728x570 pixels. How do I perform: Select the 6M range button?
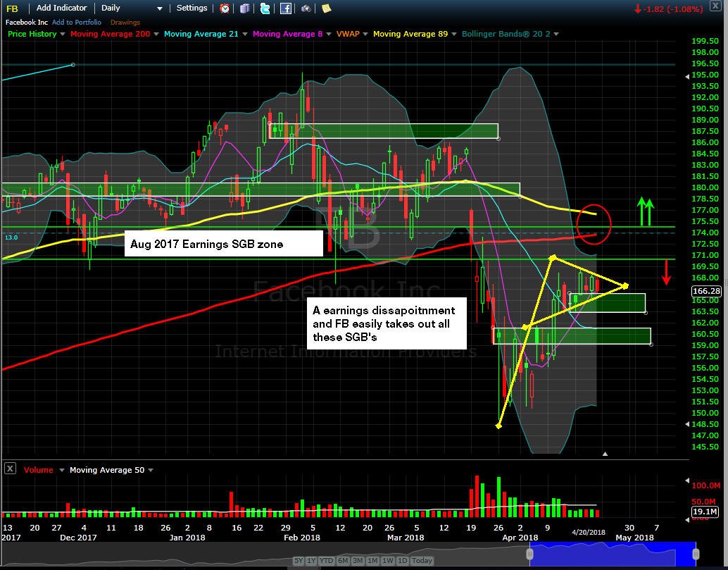343,560
